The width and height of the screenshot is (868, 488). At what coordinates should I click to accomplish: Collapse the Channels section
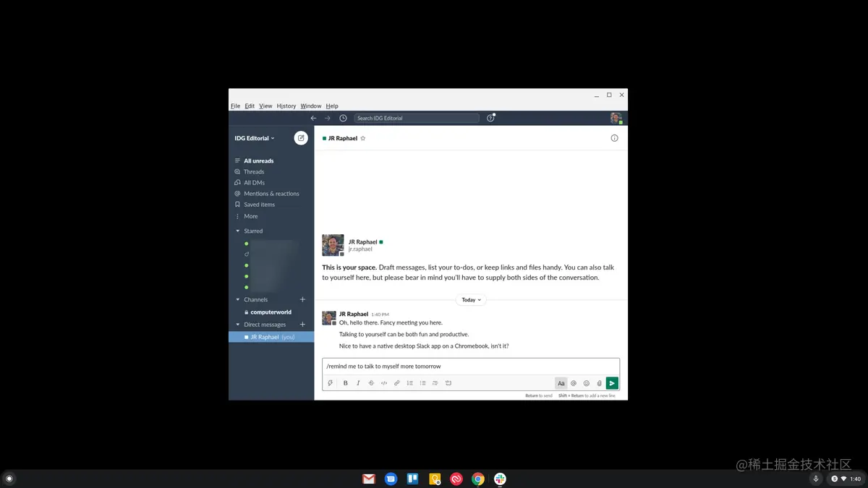click(238, 299)
